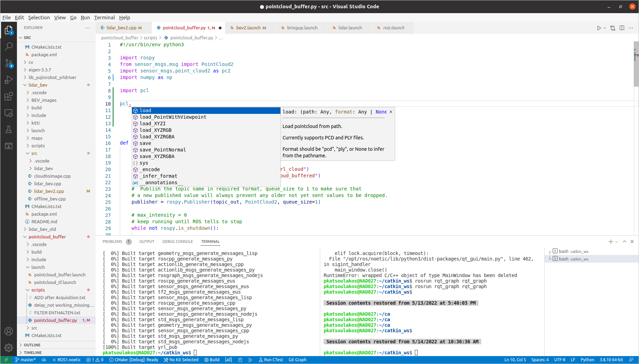Open the Testing view flask icon
639x364 pixels.
tap(9, 129)
